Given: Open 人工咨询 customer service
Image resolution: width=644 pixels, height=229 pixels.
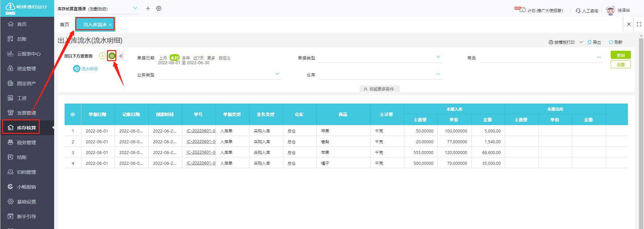Looking at the screenshot, I should click(x=587, y=11).
